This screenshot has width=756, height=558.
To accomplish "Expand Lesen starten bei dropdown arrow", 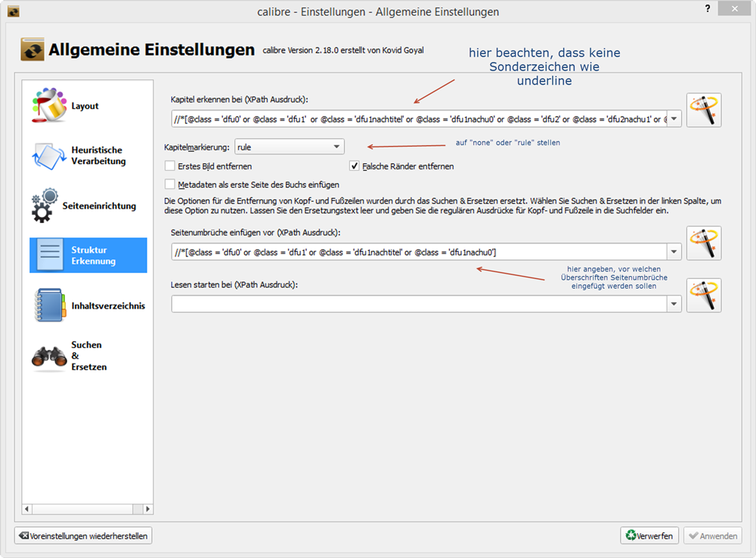I will point(674,304).
